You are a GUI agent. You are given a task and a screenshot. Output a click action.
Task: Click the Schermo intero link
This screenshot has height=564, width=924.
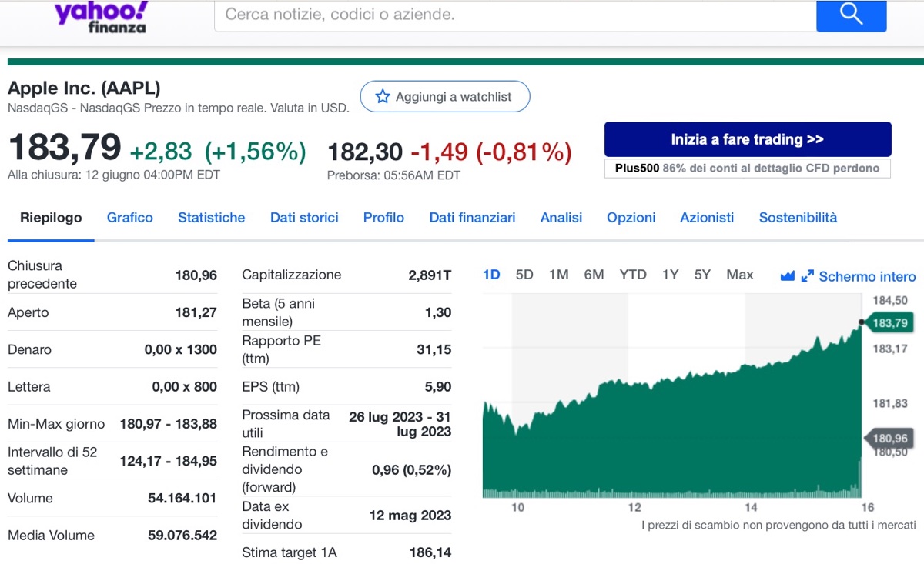click(x=867, y=277)
